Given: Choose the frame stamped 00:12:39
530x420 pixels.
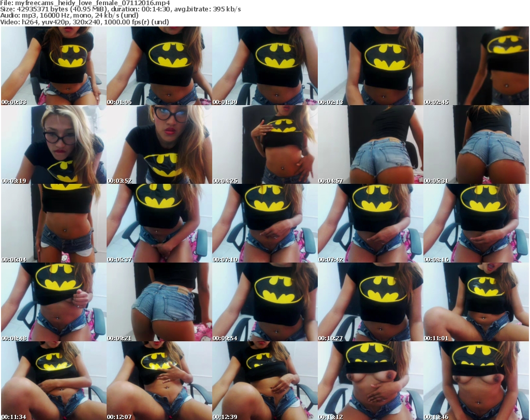Looking at the screenshot, I should [x=264, y=381].
